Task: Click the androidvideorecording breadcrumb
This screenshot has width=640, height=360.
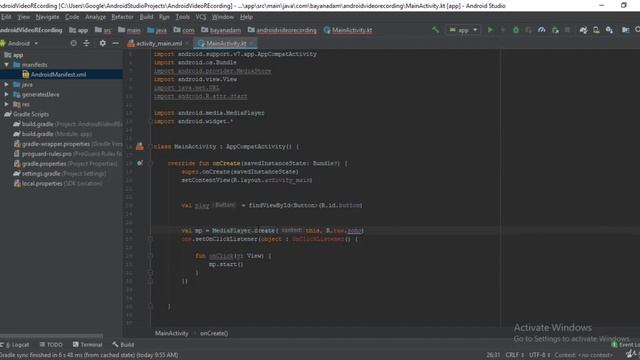Action: coord(282,30)
